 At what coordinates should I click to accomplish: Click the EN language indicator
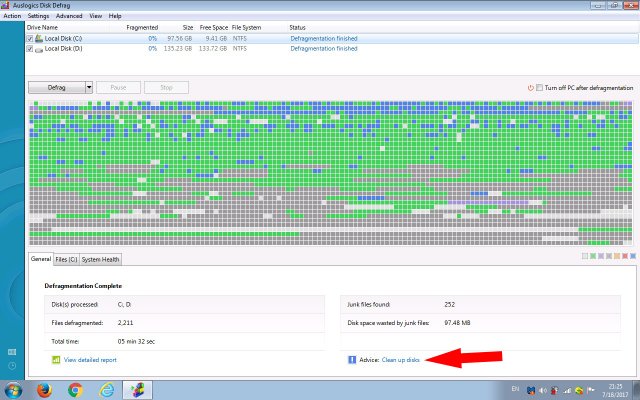[x=516, y=389]
